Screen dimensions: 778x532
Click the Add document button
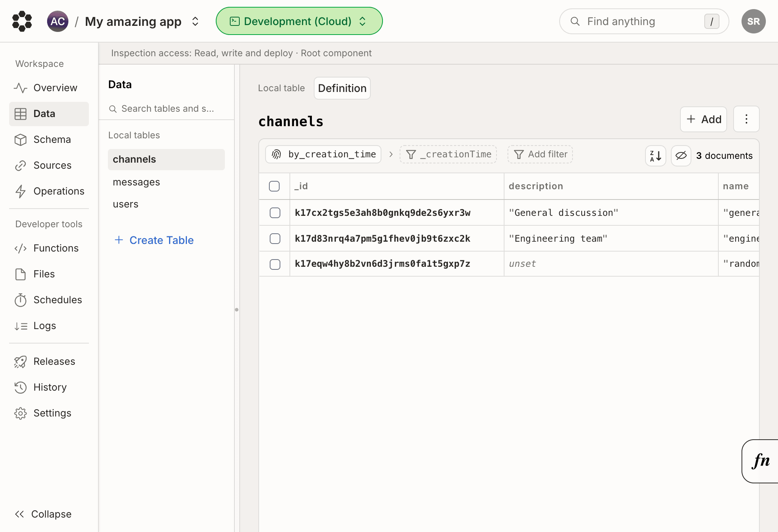click(704, 119)
